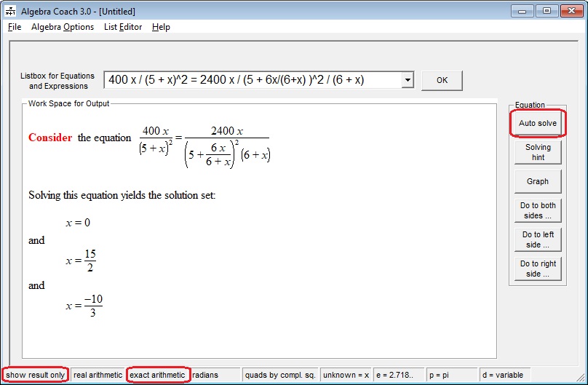The image size is (588, 385).
Task: Click the red 'Consider' word in workspace
Action: click(x=50, y=138)
